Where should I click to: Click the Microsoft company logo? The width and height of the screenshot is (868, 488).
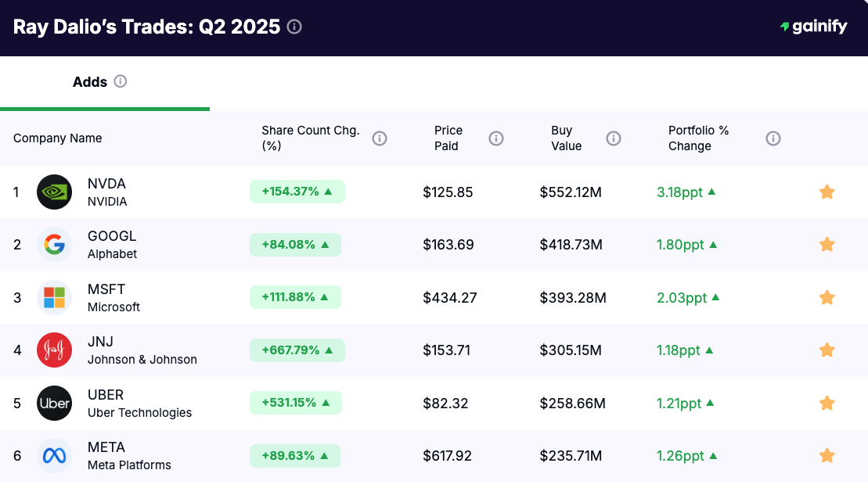[54, 298]
